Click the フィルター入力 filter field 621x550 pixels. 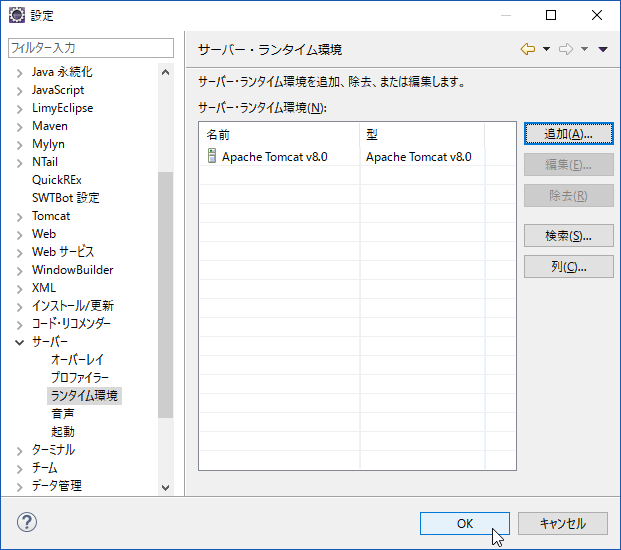coord(91,48)
